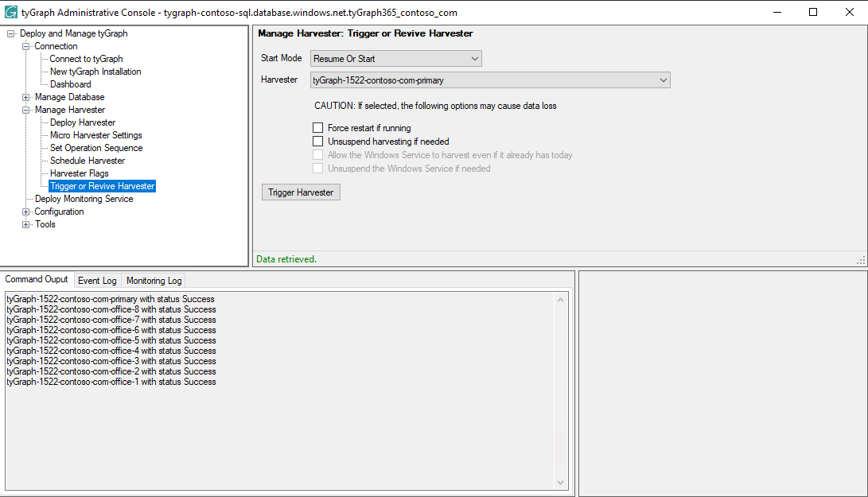
Task: Collapse the Deploy and Manage tyGraph root node
Action: (10, 33)
